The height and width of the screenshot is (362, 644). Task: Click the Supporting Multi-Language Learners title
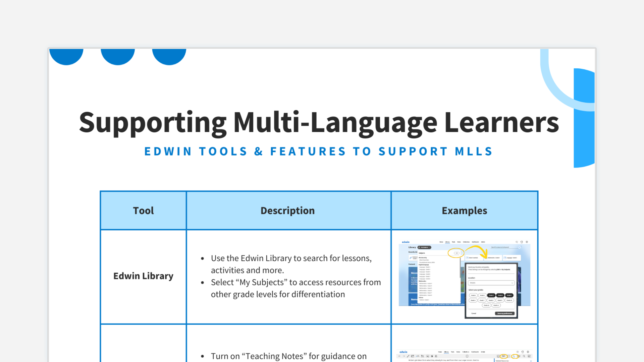pyautogui.click(x=319, y=123)
